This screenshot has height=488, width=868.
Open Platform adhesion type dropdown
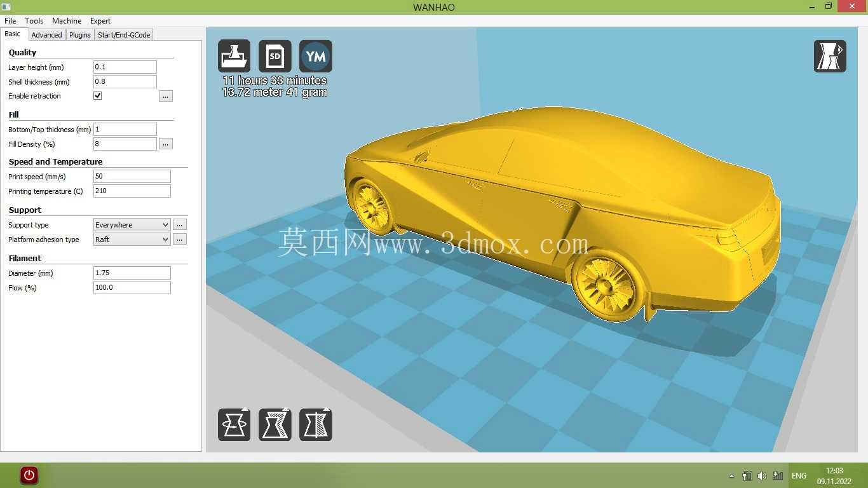click(x=132, y=240)
